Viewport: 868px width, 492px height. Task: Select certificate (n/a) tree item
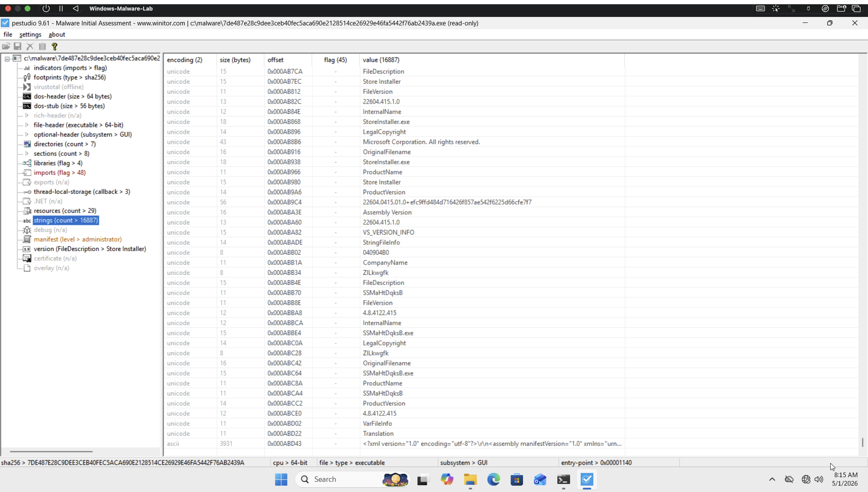(55, 258)
